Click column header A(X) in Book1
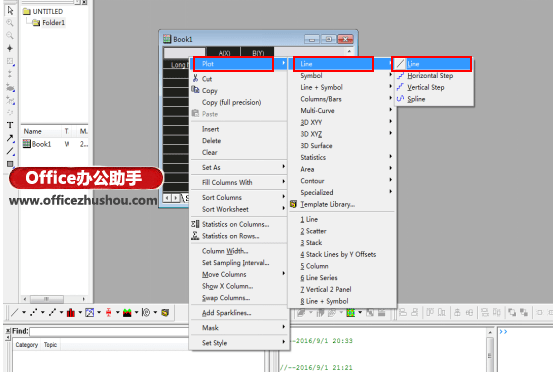Viewport: 554px width, 375px height. (224, 53)
